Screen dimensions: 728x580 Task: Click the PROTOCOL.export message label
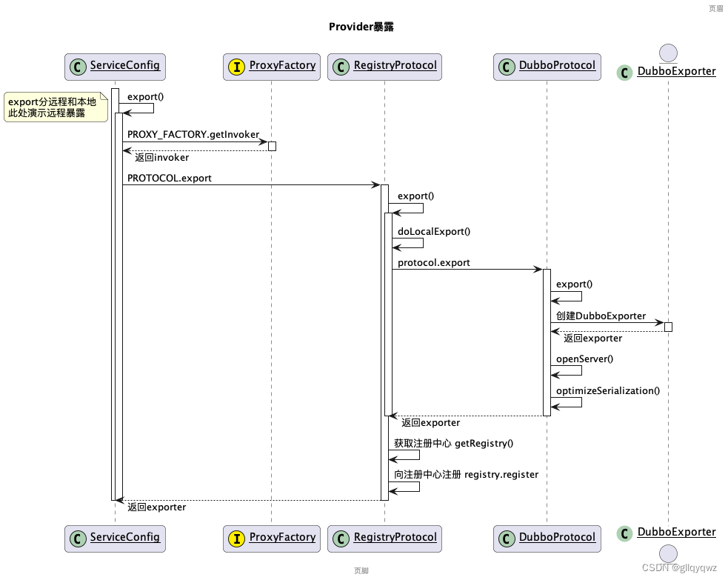point(170,179)
